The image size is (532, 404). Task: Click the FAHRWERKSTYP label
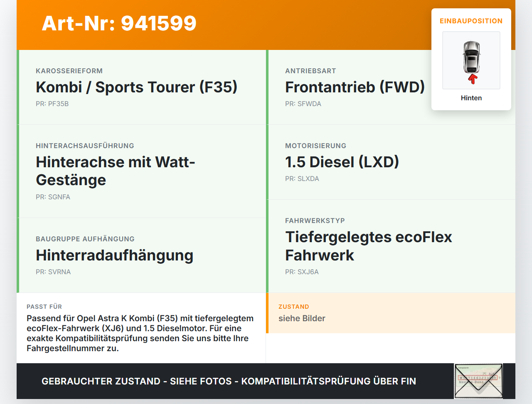(x=315, y=221)
